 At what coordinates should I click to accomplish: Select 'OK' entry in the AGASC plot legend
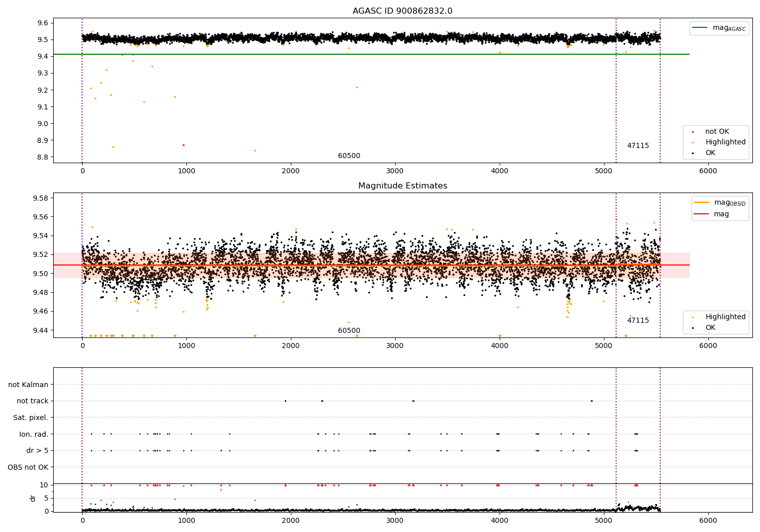[710, 153]
